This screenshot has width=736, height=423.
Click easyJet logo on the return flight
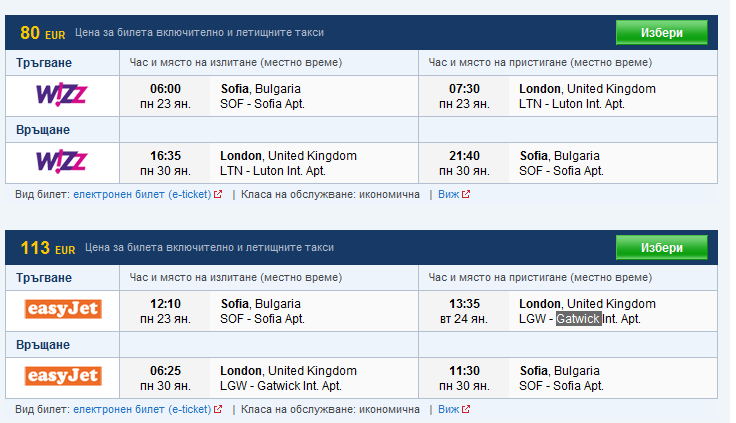pos(63,377)
